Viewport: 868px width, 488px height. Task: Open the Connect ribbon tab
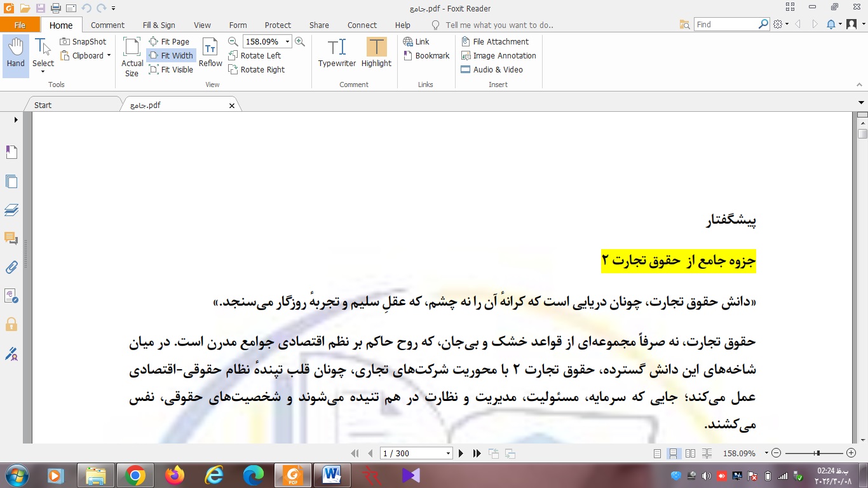point(362,25)
